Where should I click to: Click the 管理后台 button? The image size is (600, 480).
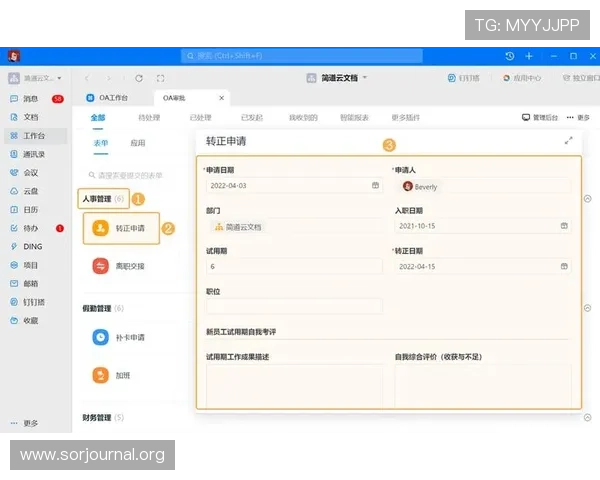pos(540,118)
